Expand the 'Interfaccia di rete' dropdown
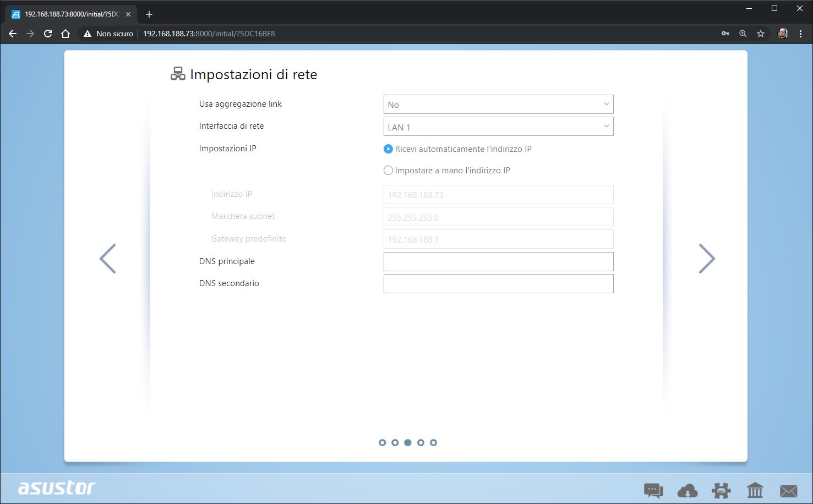This screenshot has height=504, width=813. (498, 127)
